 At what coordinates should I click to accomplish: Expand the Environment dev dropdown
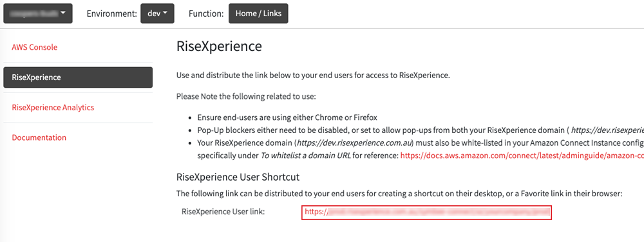[157, 14]
